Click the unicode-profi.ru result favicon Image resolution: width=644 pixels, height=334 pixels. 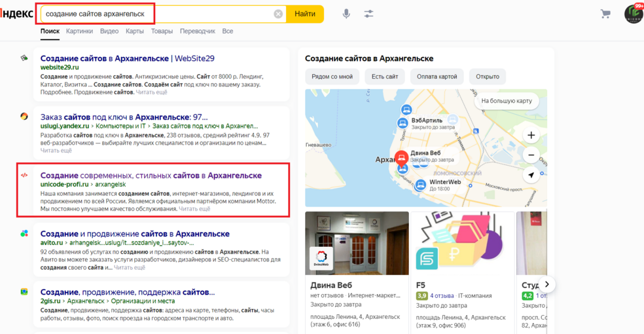tap(24, 175)
